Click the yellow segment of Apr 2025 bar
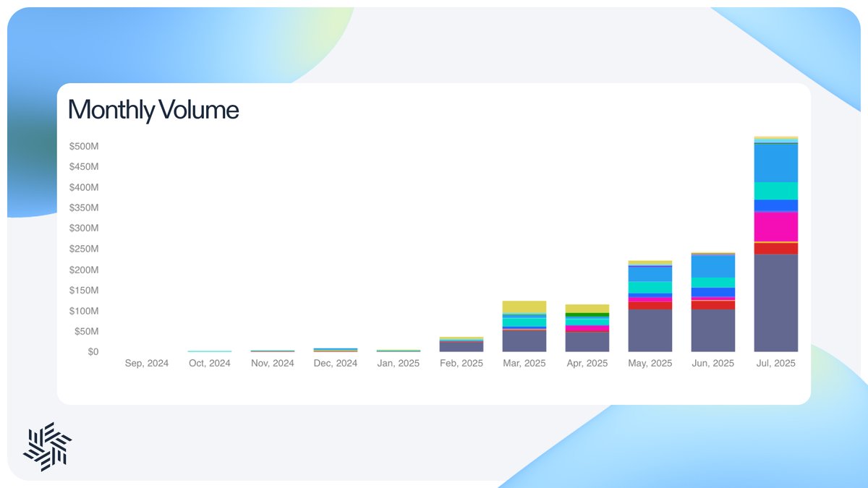The image size is (868, 488). (587, 309)
